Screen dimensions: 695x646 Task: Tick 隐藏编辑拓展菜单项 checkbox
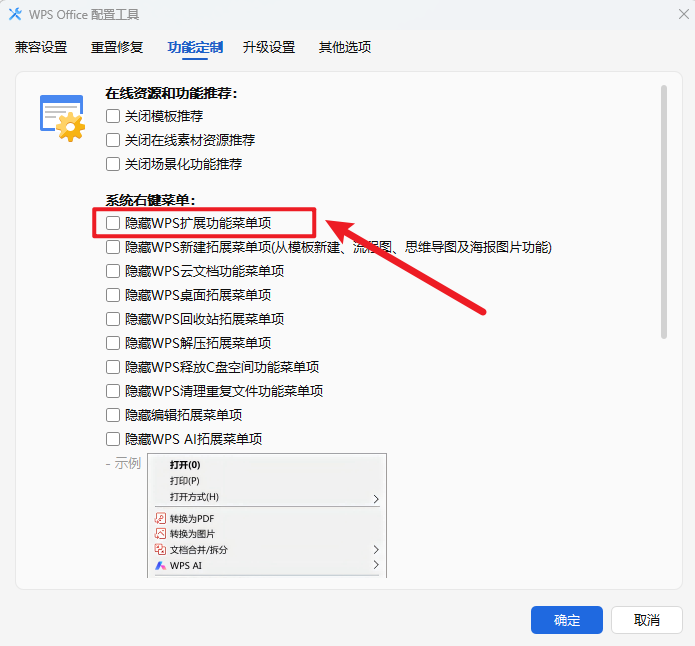113,415
